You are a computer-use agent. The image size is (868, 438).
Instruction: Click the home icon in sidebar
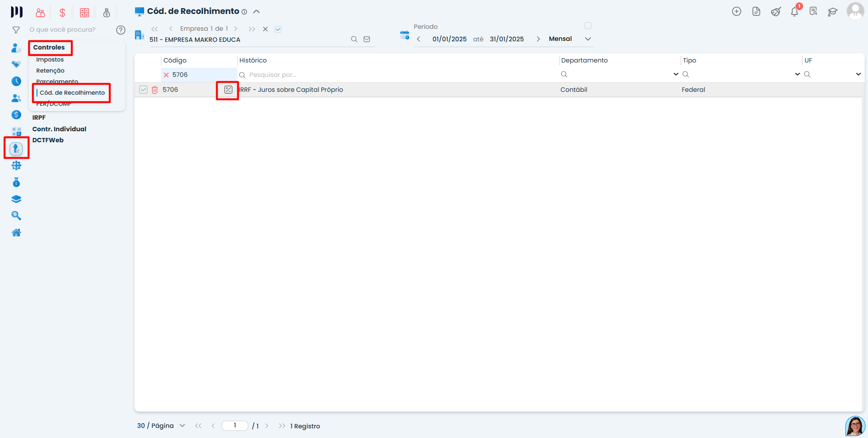pos(16,233)
